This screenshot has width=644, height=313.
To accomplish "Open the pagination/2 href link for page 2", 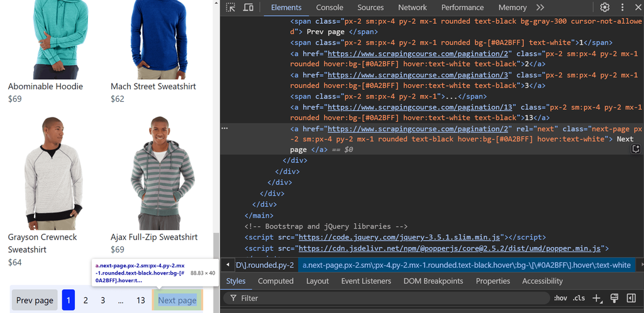I will (x=419, y=53).
